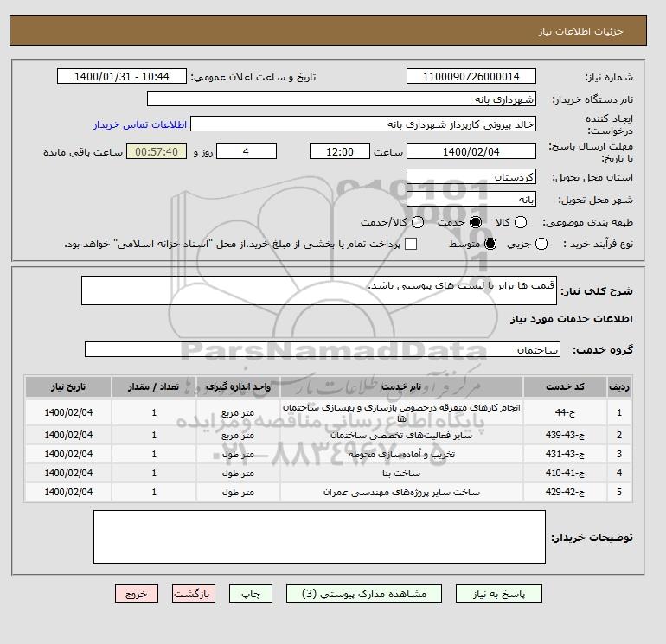This screenshot has height=644, width=666.
Task: Click the quantity cell in row ج-43-431
Action: tap(154, 454)
